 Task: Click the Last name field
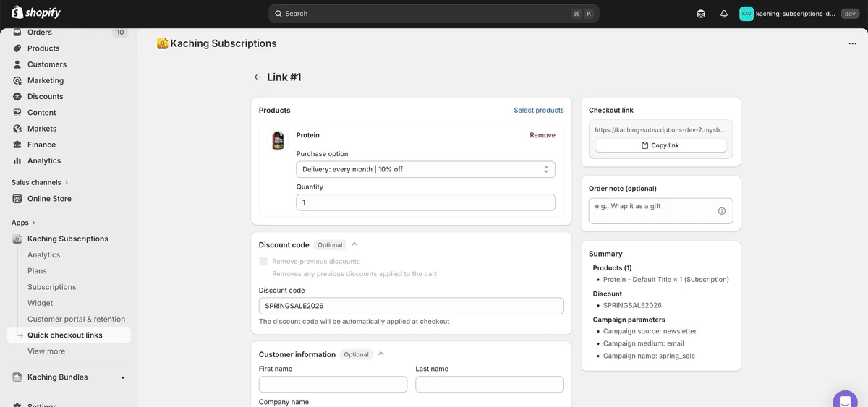tap(490, 384)
